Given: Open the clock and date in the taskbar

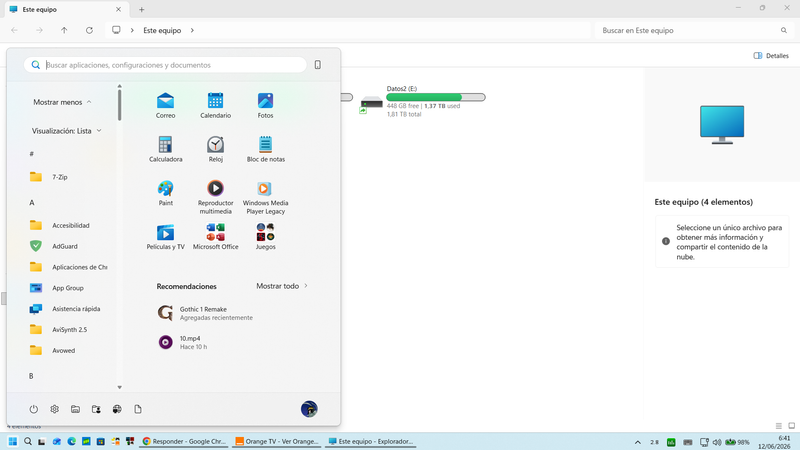Looking at the screenshot, I should 774,442.
